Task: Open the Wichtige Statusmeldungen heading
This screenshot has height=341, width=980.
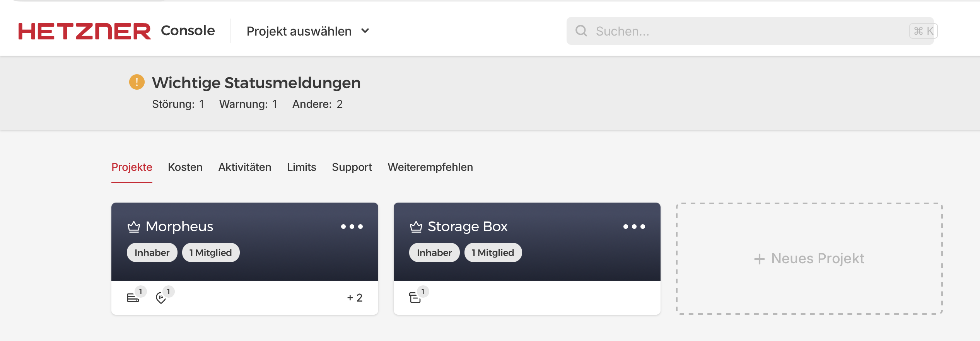Action: (256, 83)
